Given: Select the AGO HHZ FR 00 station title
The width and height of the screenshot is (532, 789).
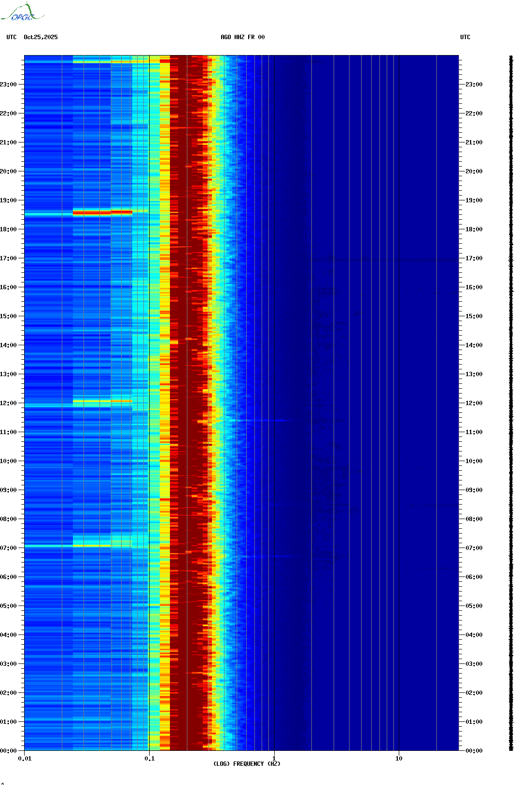Looking at the screenshot, I should (x=242, y=37).
